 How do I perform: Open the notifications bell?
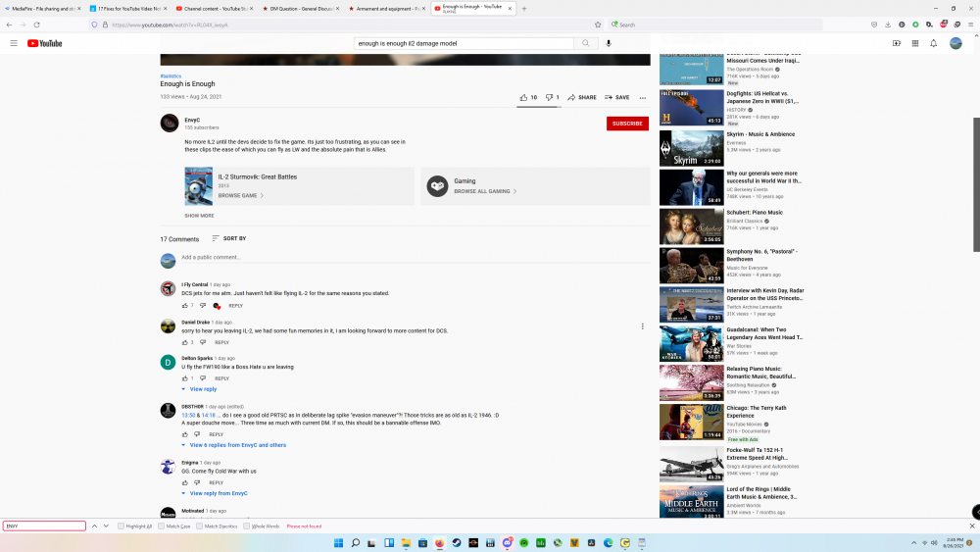934,43
